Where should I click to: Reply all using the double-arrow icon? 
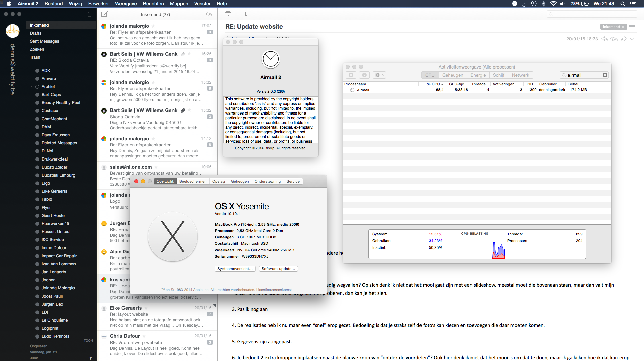(x=614, y=39)
